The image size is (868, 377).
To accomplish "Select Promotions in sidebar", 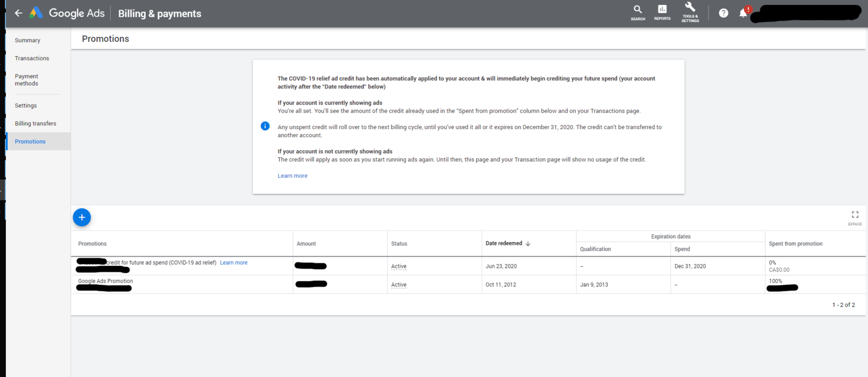I will (30, 142).
